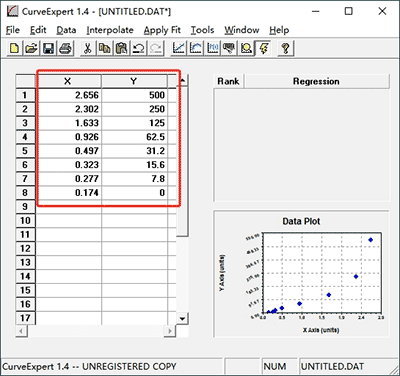This screenshot has width=400, height=376.
Task: Click the Regression column header
Action: [316, 81]
